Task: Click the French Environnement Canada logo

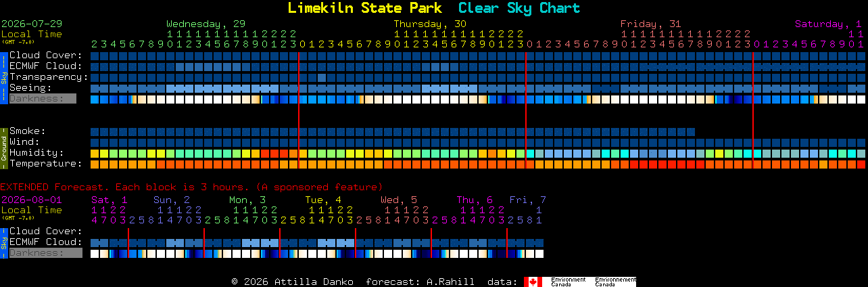Action: coord(615,282)
